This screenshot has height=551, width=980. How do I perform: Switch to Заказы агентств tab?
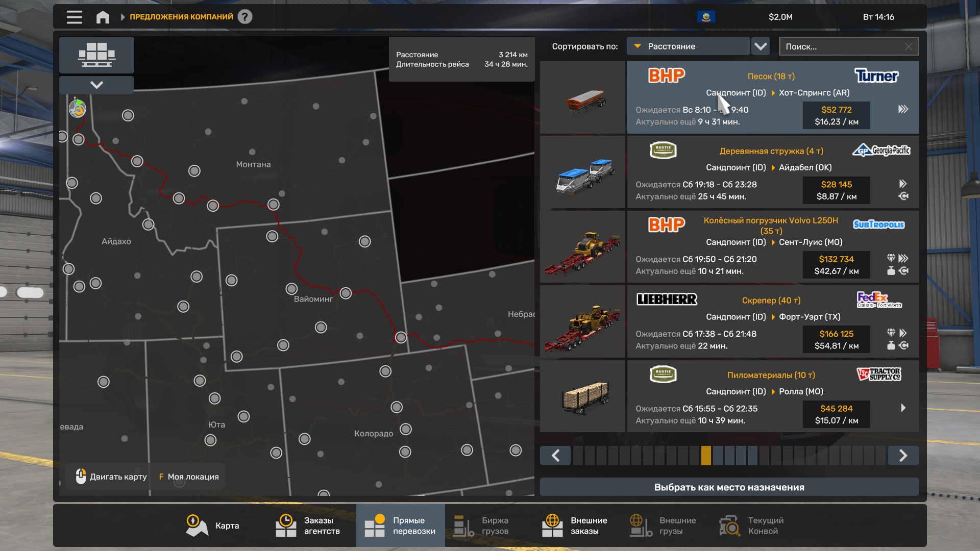click(308, 525)
